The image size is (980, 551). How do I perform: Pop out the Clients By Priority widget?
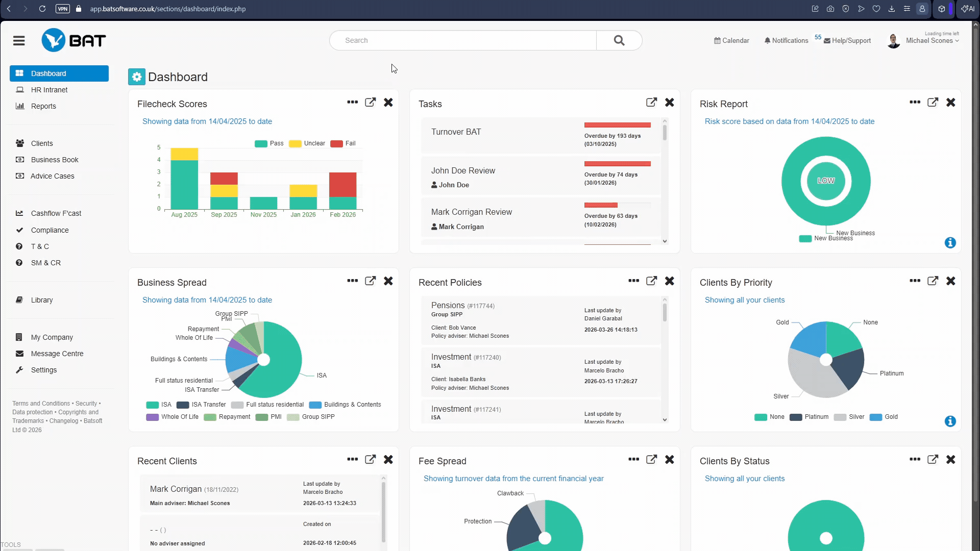point(933,281)
